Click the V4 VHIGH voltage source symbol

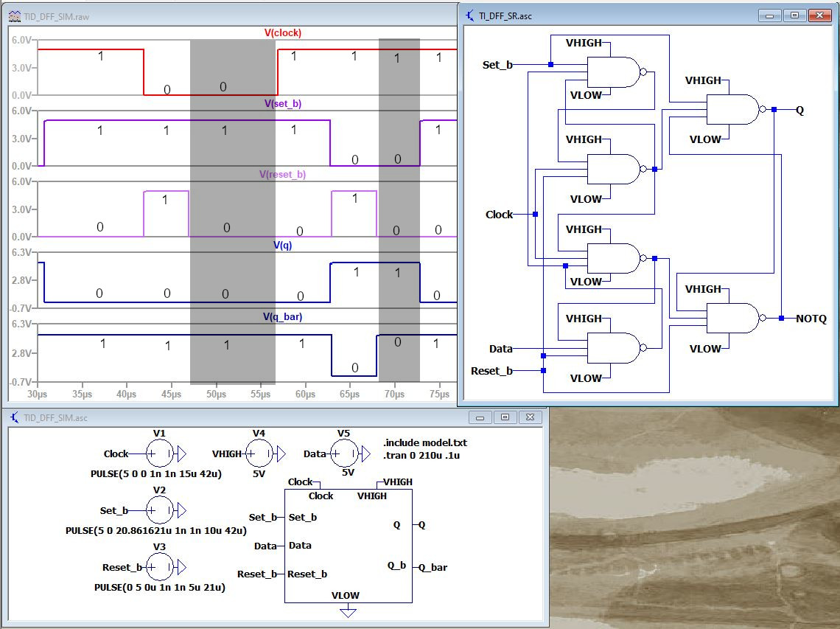tap(259, 453)
